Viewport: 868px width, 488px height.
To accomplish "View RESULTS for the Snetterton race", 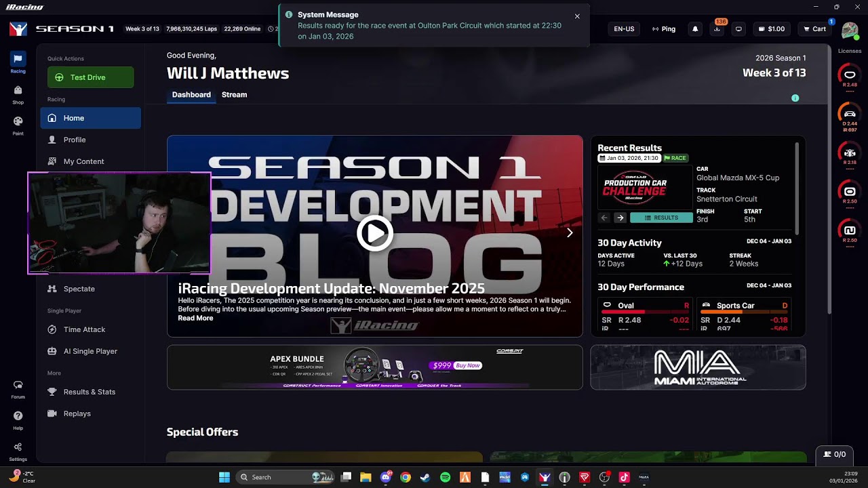I will [x=661, y=218].
